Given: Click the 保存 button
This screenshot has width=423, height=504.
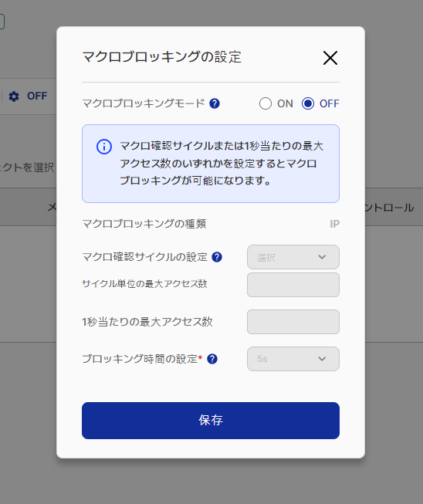Looking at the screenshot, I should pyautogui.click(x=211, y=421).
